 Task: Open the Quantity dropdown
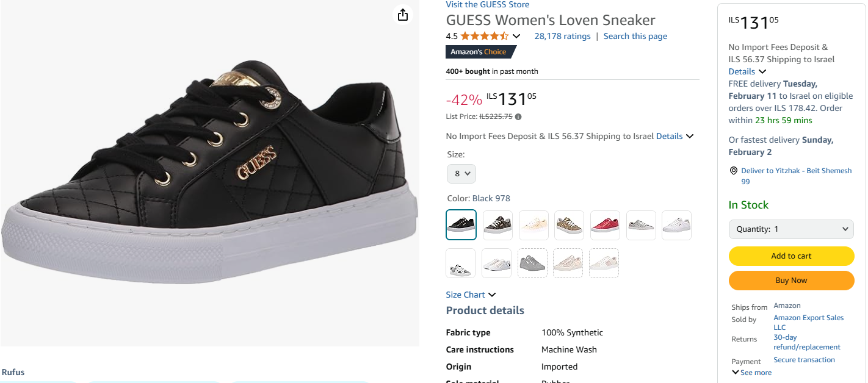coord(791,229)
